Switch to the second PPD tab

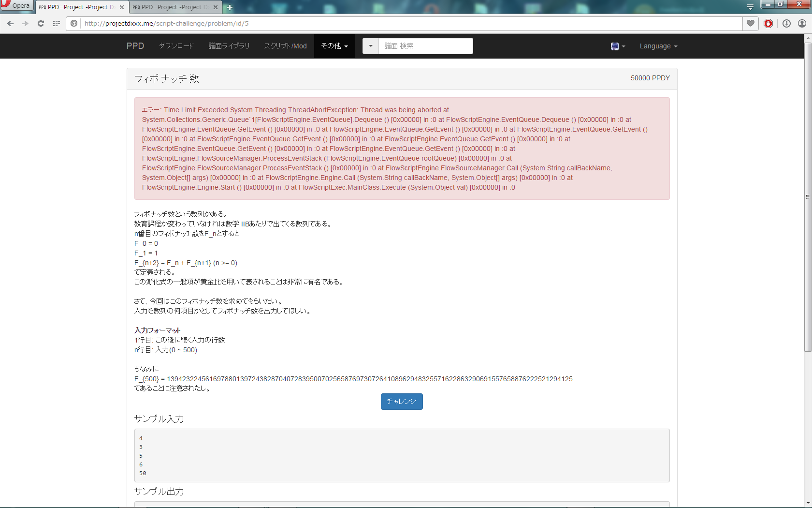tap(172, 7)
